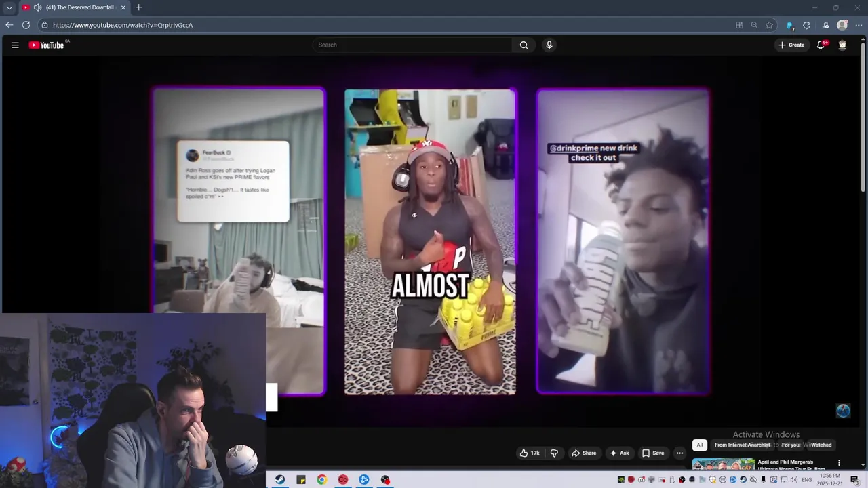Open more actions ellipsis under video

679,453
